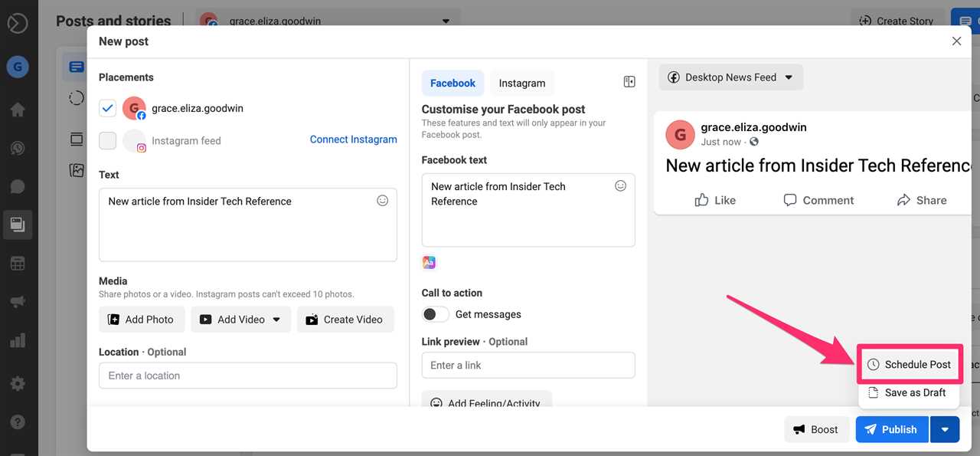Select the Stories dashed-circle icon
Screen dimensions: 980x456
click(x=76, y=98)
